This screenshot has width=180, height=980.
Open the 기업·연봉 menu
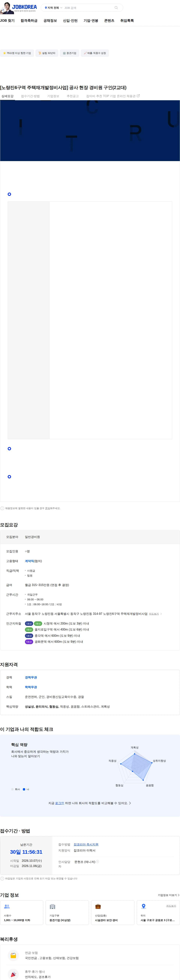91,21
